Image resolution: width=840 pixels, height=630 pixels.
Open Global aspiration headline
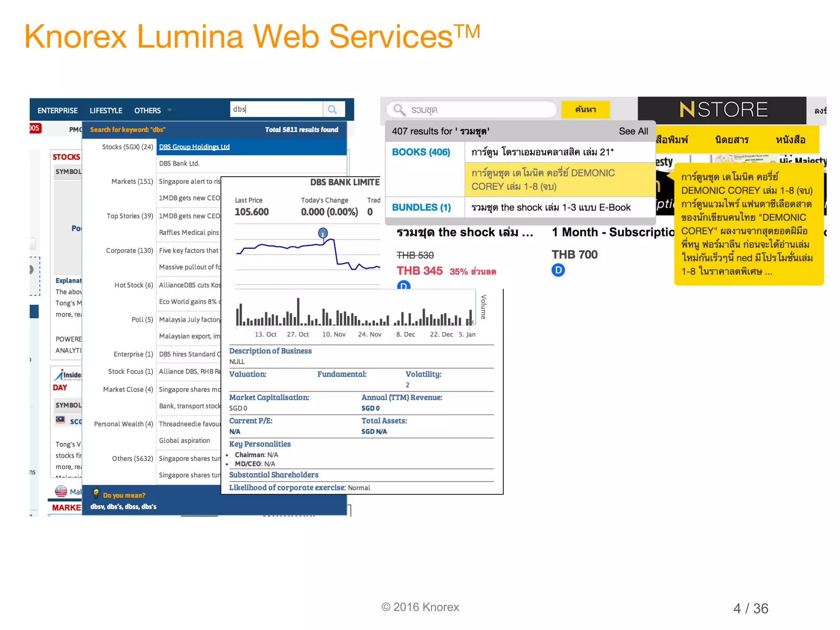pyautogui.click(x=184, y=441)
